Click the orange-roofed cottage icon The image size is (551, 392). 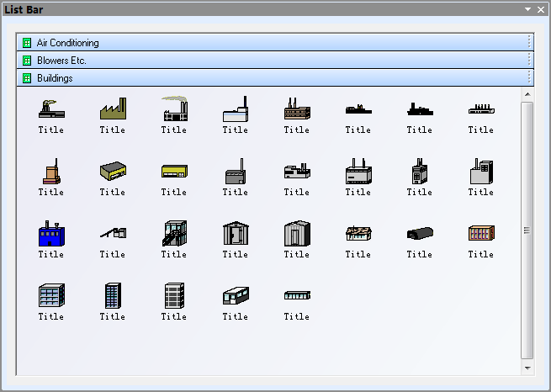tap(358, 233)
